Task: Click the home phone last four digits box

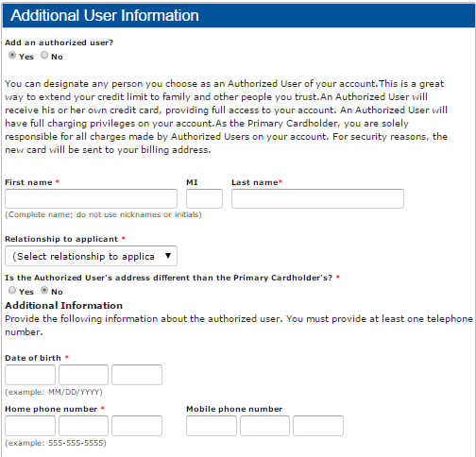Action: (137, 426)
